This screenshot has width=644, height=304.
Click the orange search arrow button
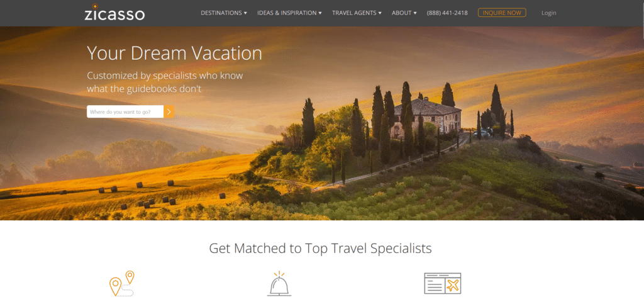click(x=169, y=112)
